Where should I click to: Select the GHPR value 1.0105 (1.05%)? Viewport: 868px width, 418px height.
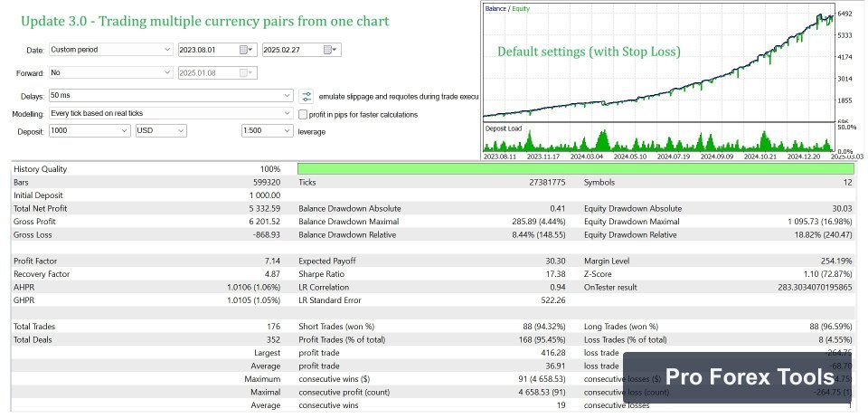[x=253, y=300]
